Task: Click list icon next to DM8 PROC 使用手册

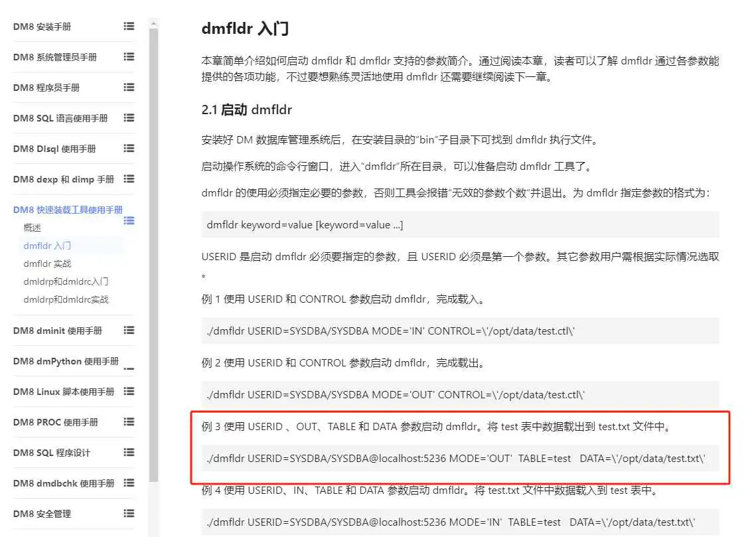Action: [x=129, y=422]
